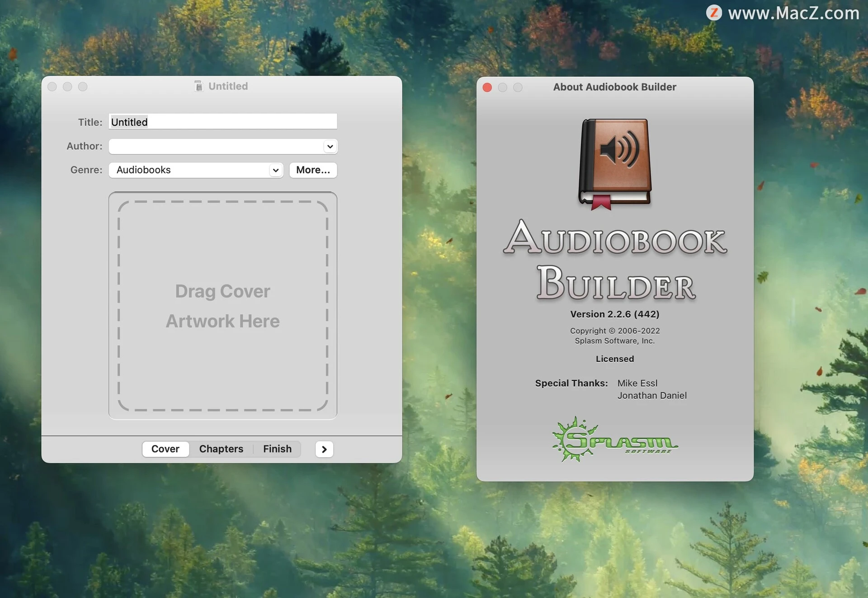The image size is (868, 598).
Task: Switch to the Chapters tab
Action: [221, 449]
